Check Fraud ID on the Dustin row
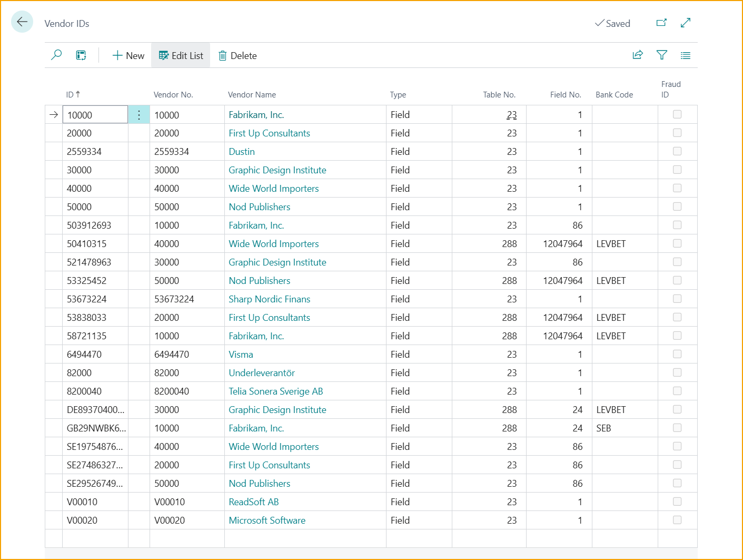This screenshot has height=560, width=743. point(677,151)
